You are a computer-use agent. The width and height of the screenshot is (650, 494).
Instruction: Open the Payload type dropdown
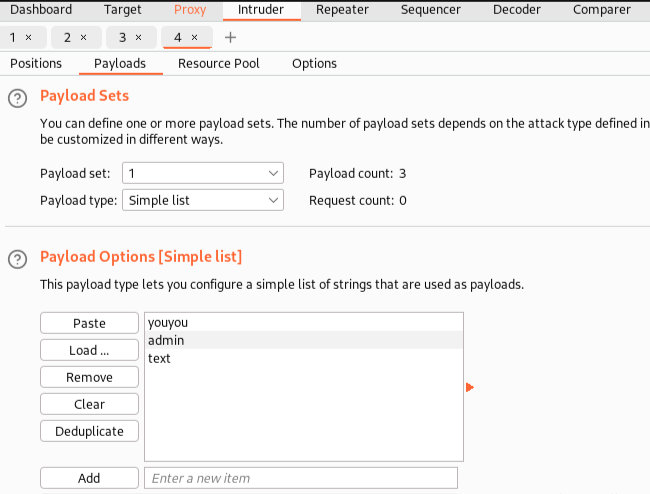click(203, 200)
